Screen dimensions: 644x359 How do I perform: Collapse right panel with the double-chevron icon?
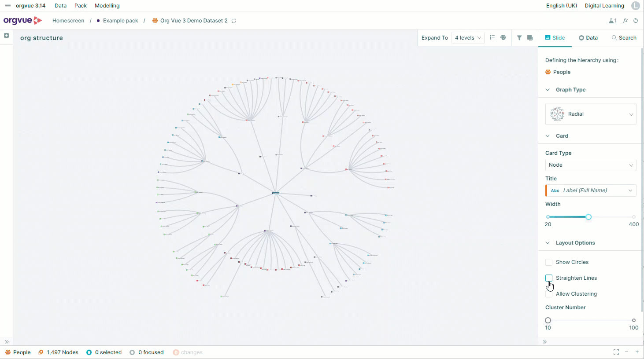(545, 342)
